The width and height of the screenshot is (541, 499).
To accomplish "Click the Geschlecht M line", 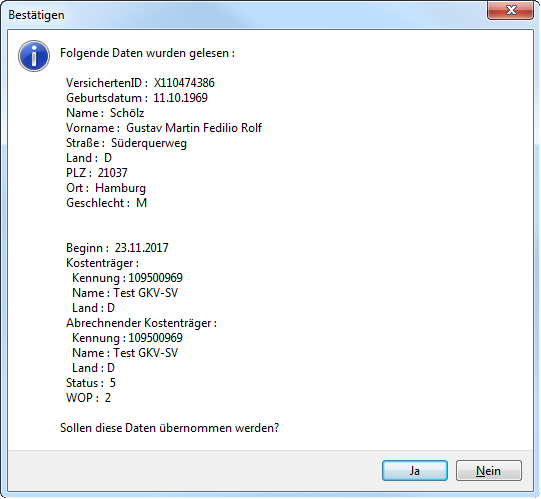I will click(x=106, y=203).
